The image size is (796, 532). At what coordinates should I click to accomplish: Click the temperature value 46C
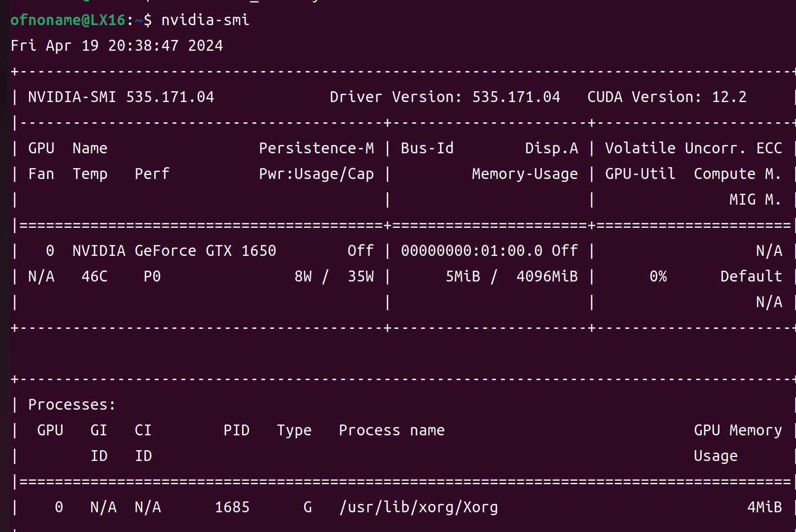click(94, 277)
